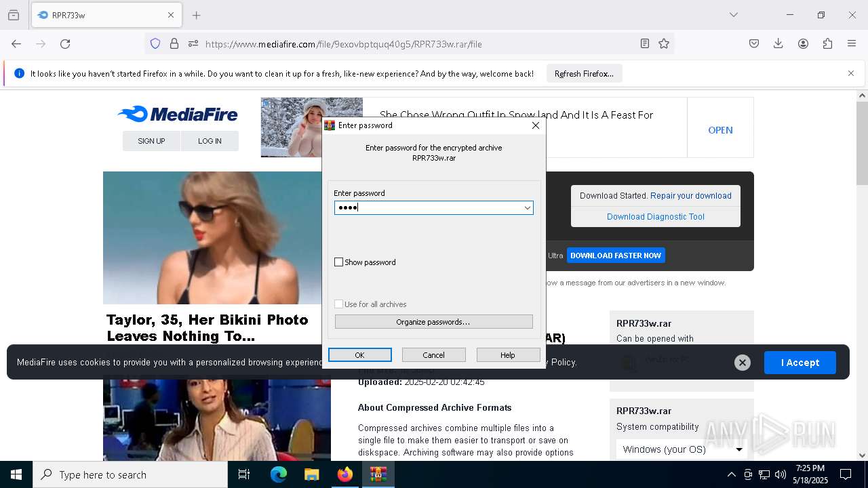Viewport: 868px width, 488px height.
Task: Open a new browser tab
Action: pyautogui.click(x=197, y=15)
